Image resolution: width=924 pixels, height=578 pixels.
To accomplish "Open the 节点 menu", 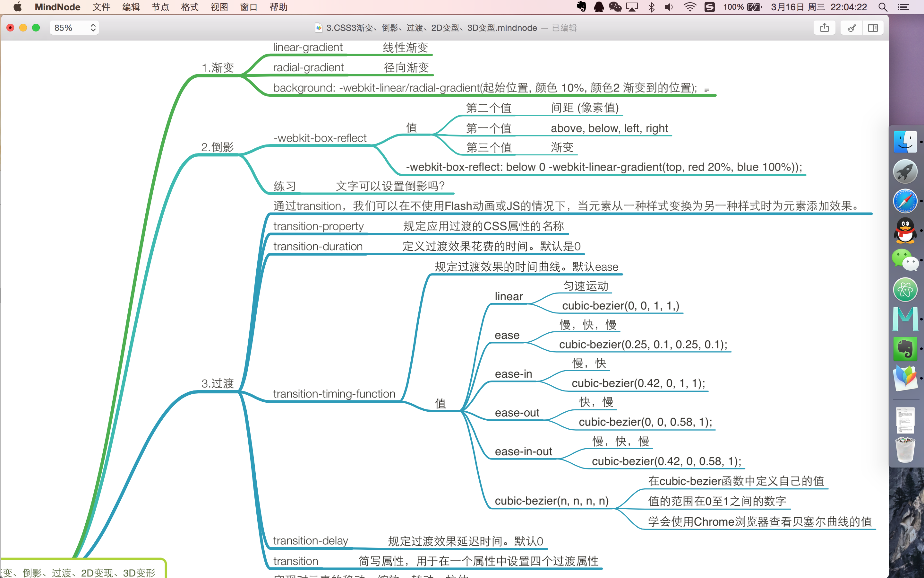I will pos(160,7).
